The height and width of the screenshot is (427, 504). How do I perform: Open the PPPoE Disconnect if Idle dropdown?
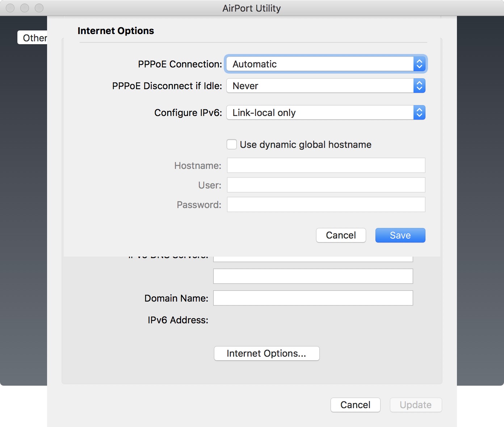[326, 86]
